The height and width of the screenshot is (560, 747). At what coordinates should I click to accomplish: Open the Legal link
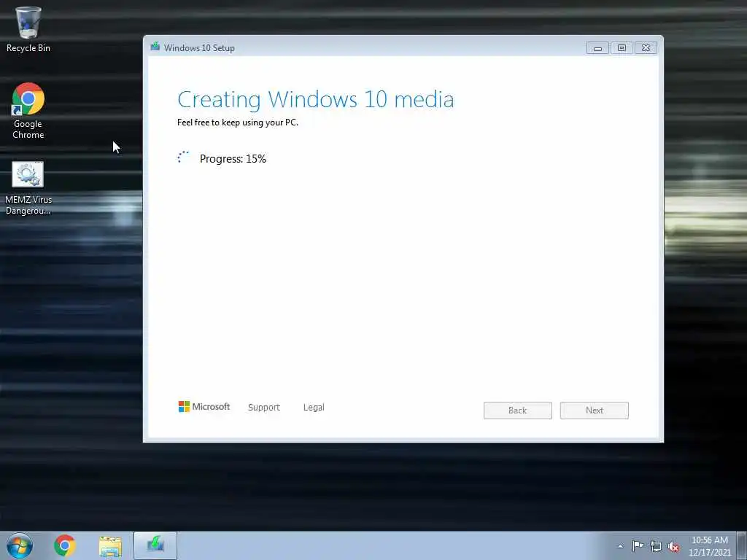(x=314, y=407)
